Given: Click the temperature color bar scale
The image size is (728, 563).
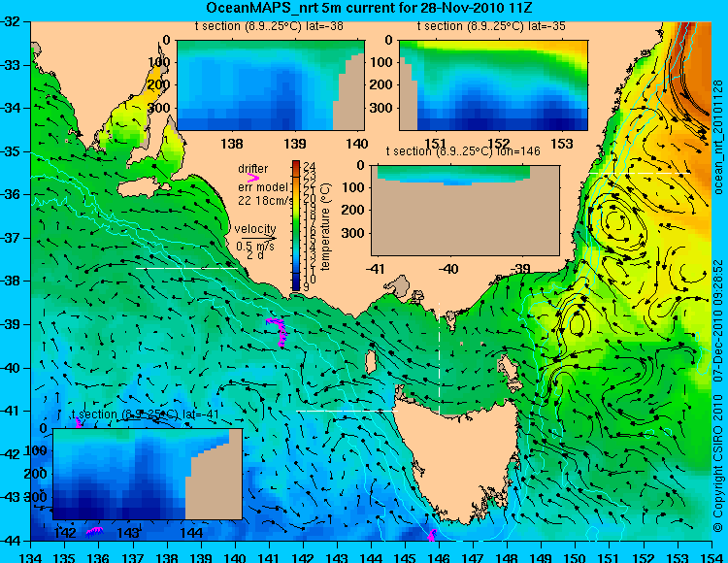Looking at the screenshot, I should click(296, 225).
